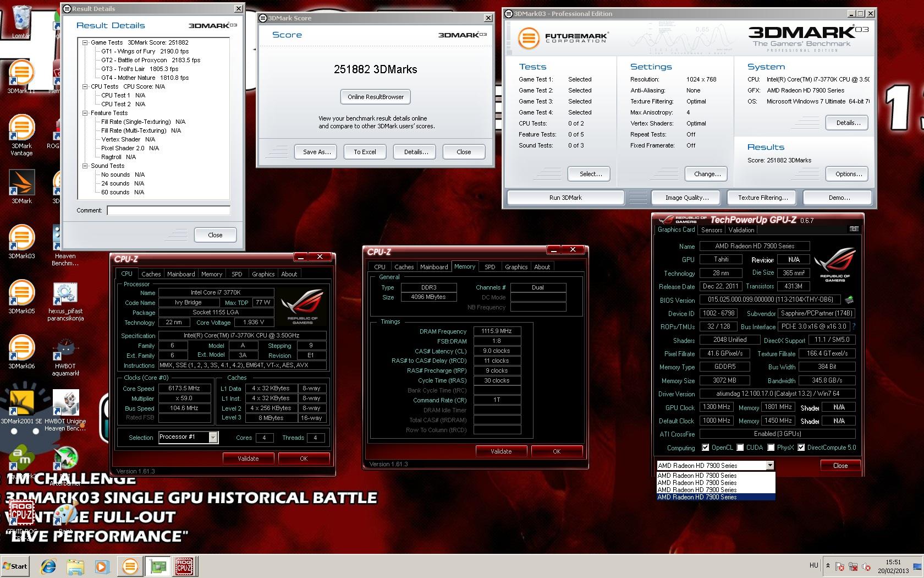The image size is (924, 578).
Task: Click the Run 3DMark button
Action: (x=565, y=198)
